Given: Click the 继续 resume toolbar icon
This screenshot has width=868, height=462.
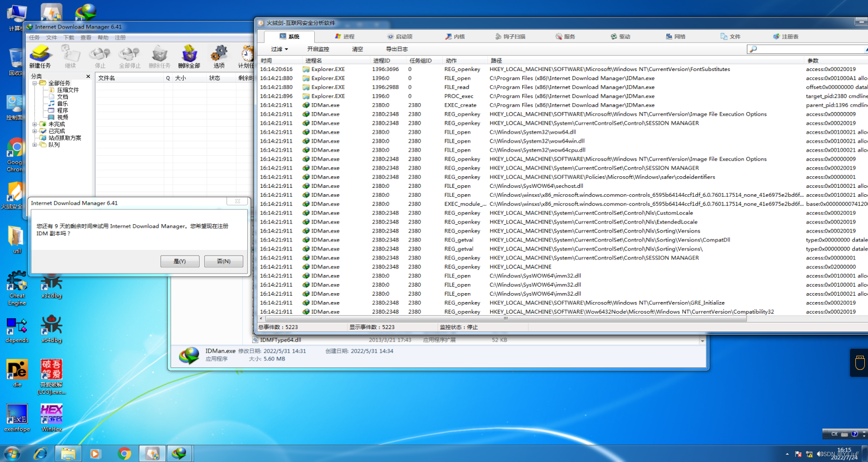Looking at the screenshot, I should 70,56.
